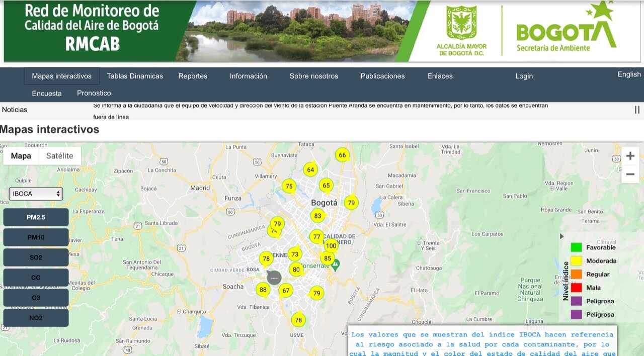This screenshot has width=644, height=356.
Task: Click the Login link
Action: coord(524,76)
